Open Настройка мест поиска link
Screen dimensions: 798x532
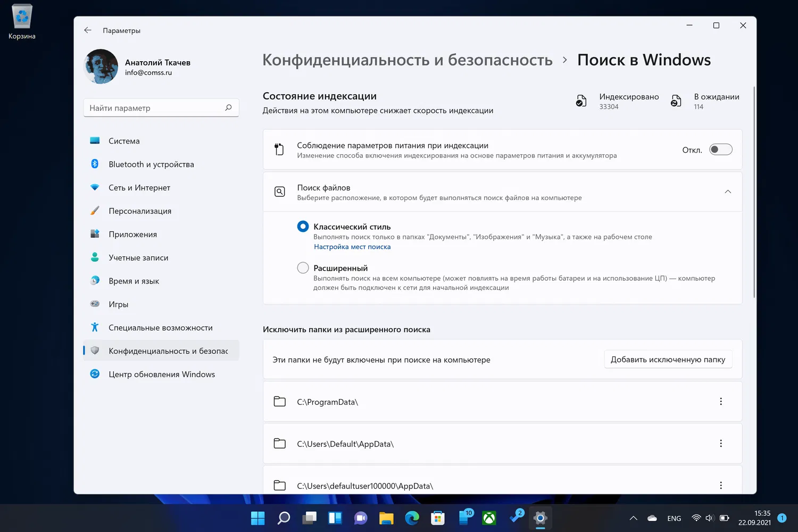352,247
